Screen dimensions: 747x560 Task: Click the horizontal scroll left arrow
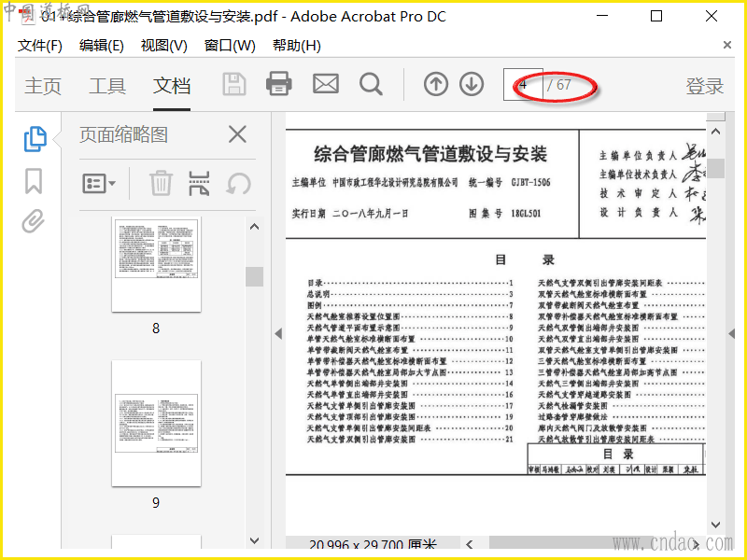(x=470, y=544)
